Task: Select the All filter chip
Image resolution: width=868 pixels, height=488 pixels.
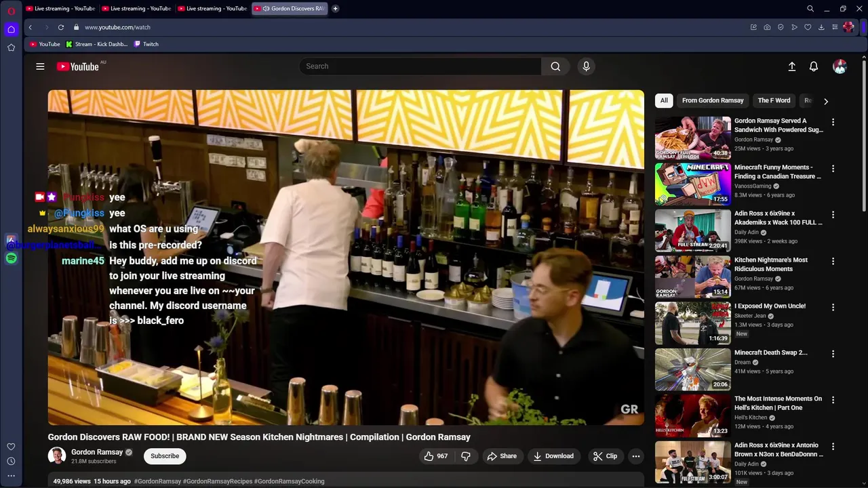Action: point(664,100)
